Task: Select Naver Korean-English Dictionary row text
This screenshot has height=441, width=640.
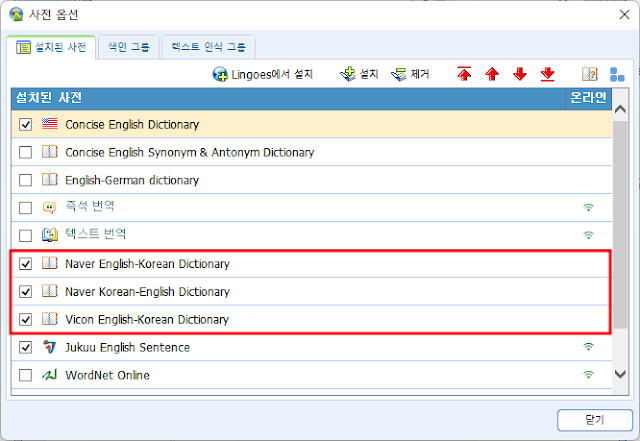Action: click(147, 292)
